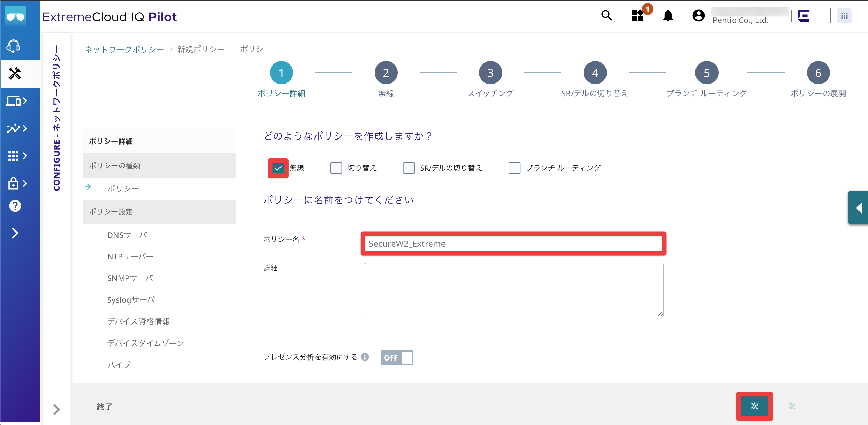Expand the main sidebar with bottom chevron
868x425 pixels.
point(15,233)
